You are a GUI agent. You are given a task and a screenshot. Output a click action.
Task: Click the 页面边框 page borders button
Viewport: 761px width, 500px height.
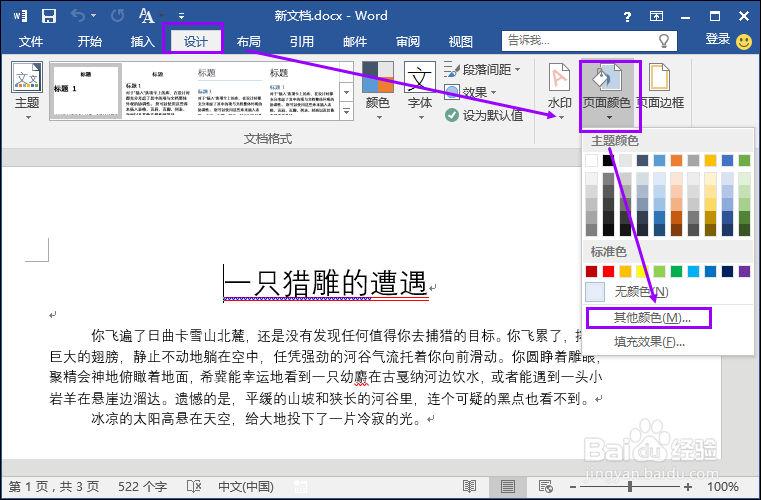click(660, 87)
